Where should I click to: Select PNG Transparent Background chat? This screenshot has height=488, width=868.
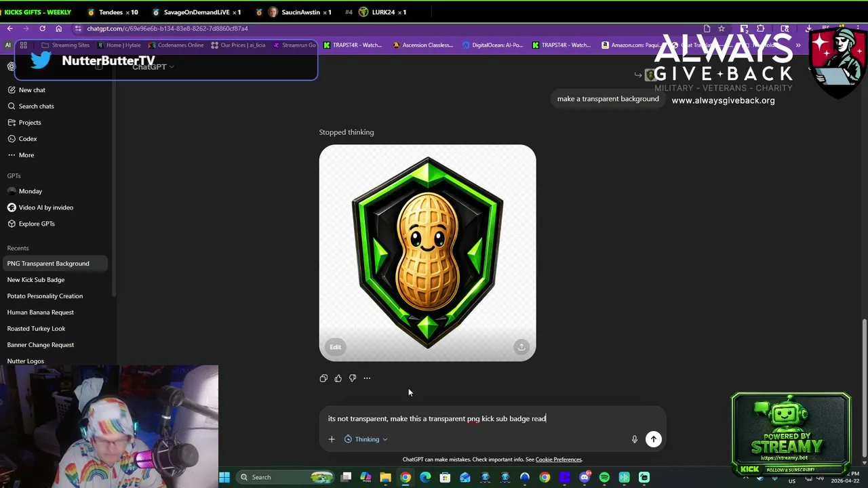[x=54, y=264]
